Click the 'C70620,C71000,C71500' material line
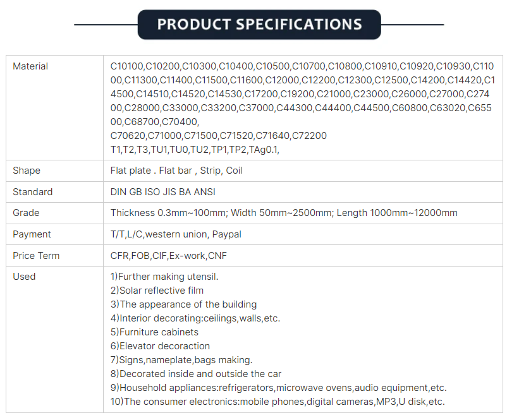This screenshot has width=519, height=420. pos(219,136)
